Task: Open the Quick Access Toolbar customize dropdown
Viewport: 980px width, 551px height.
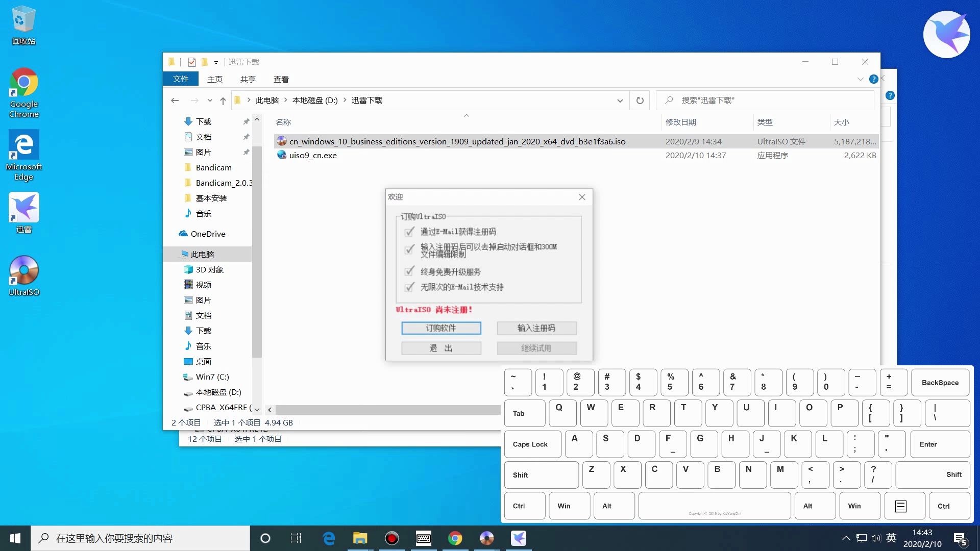Action: click(x=215, y=62)
